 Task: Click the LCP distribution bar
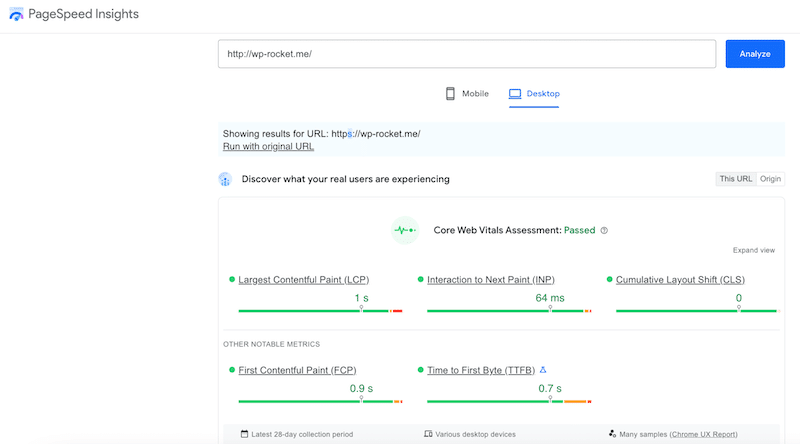320,311
